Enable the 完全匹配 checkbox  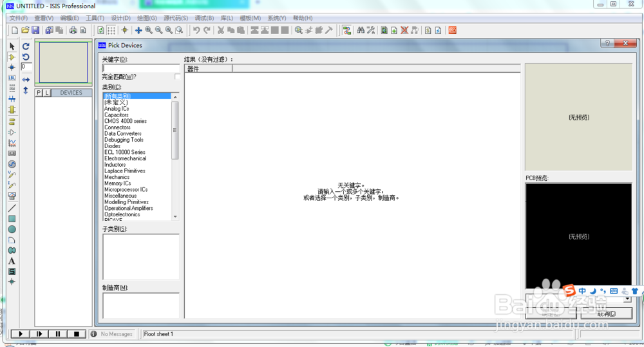tap(177, 77)
